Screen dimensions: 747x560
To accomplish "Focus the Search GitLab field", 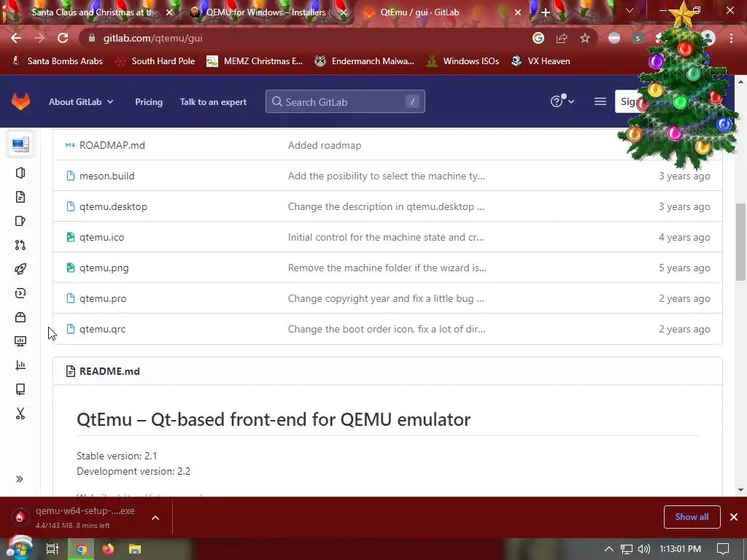I will click(345, 102).
